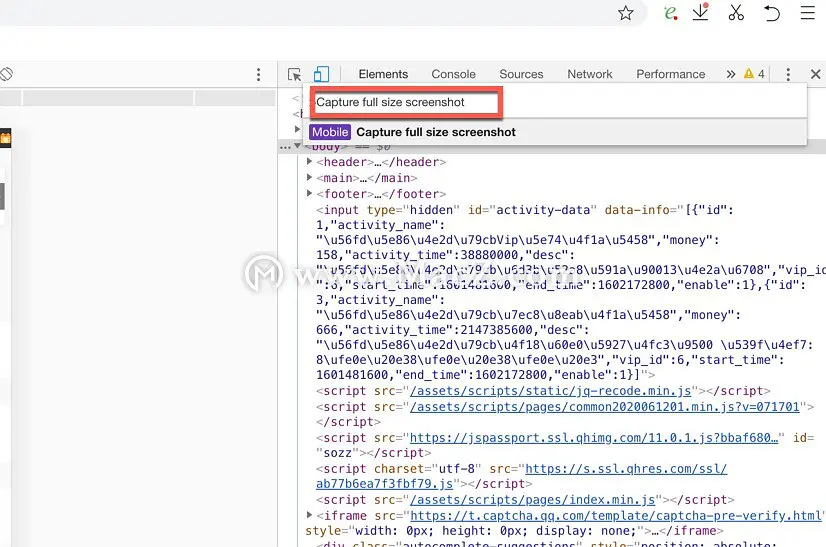Open DevTools three-dot customize menu
The height and width of the screenshot is (547, 826).
coord(788,74)
